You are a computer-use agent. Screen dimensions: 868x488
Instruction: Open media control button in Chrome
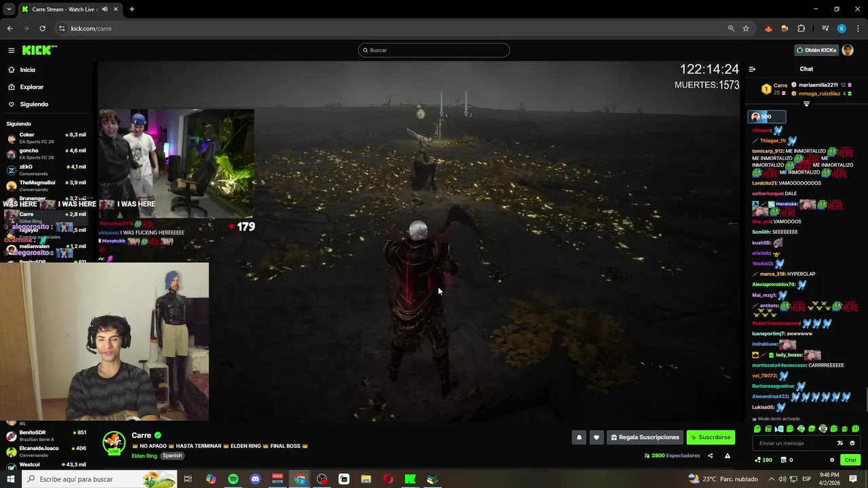click(825, 28)
